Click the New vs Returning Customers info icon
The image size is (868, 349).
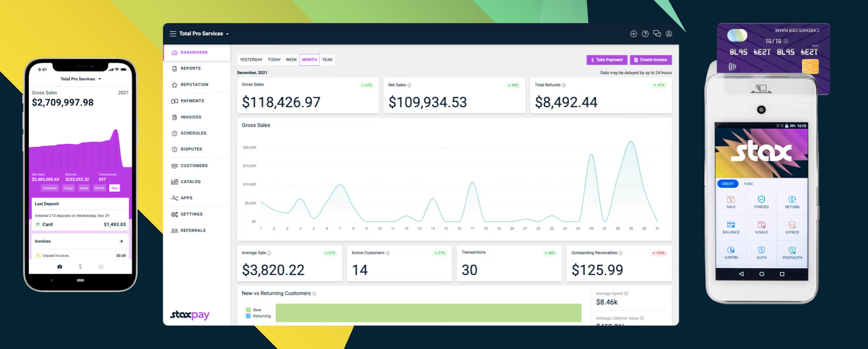click(x=314, y=294)
